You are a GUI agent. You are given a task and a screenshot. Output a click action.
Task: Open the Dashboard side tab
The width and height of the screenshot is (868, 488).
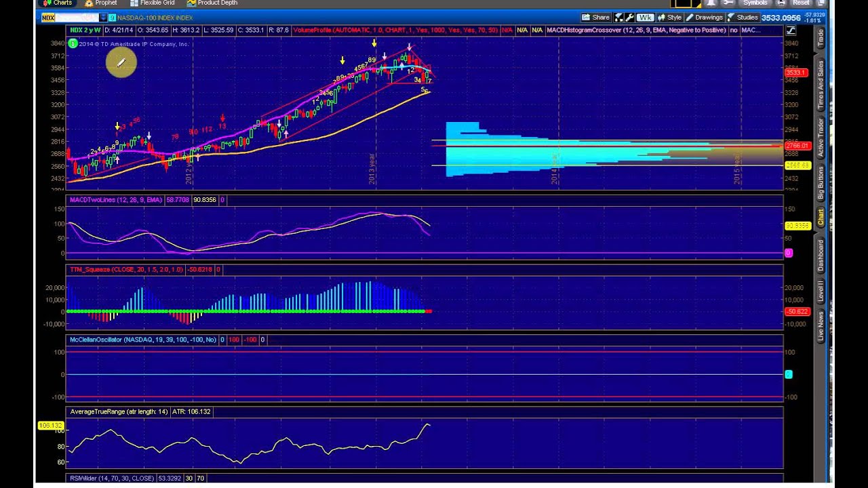click(821, 256)
